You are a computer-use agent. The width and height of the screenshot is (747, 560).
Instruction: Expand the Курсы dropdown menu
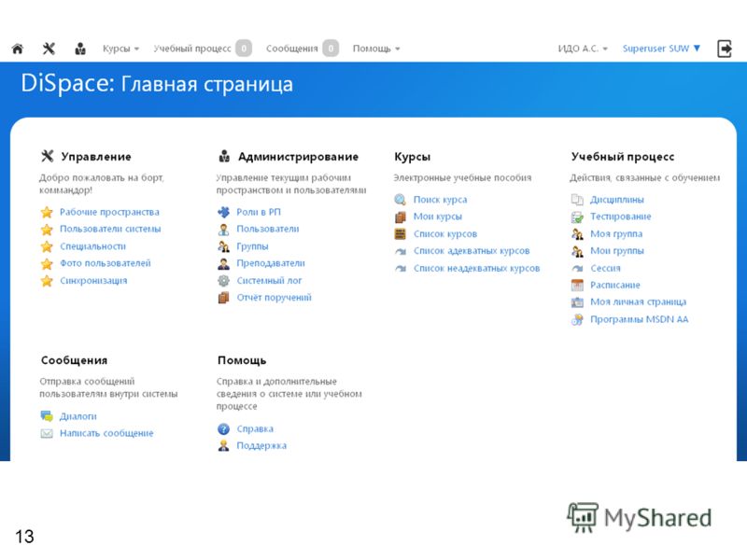pos(120,49)
